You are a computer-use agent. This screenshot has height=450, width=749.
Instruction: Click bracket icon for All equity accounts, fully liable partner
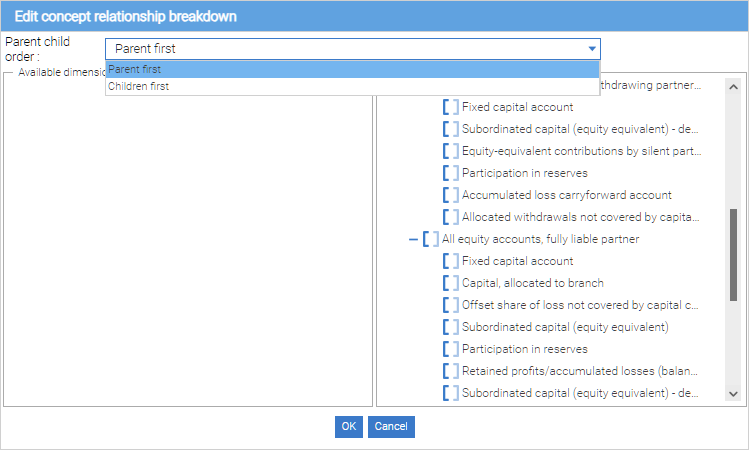point(431,239)
